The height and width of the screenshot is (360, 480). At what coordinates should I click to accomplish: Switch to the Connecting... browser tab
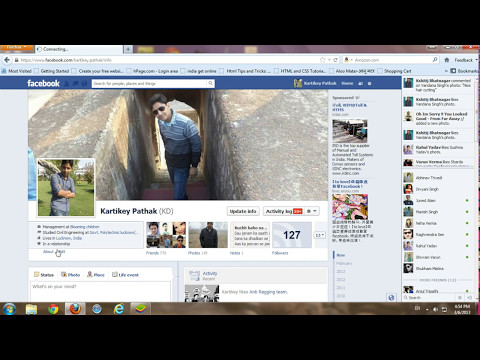click(x=78, y=49)
